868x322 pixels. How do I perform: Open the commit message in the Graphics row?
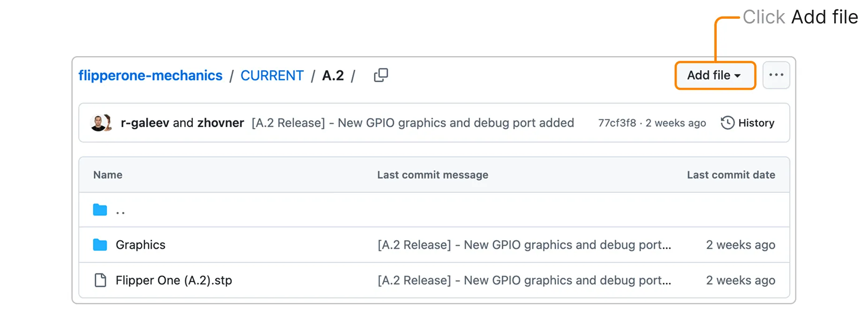pos(524,245)
